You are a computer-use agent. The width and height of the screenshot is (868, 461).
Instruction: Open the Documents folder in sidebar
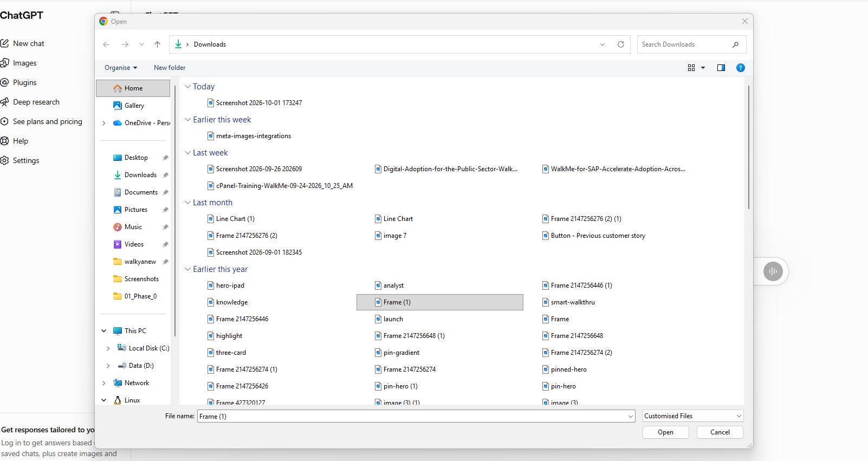point(141,192)
